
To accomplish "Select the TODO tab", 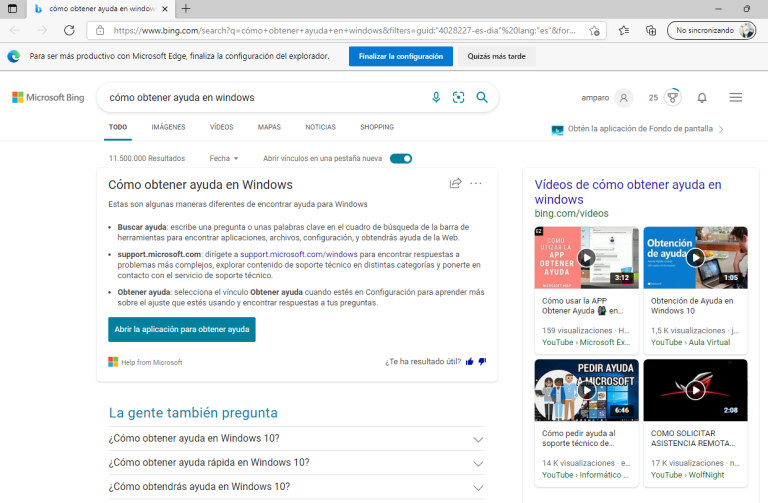I will [118, 127].
